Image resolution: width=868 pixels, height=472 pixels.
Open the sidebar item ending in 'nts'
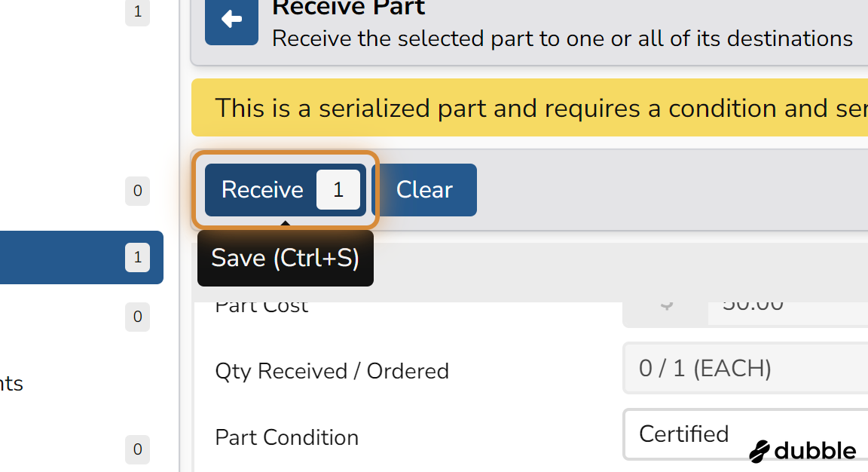click(11, 383)
